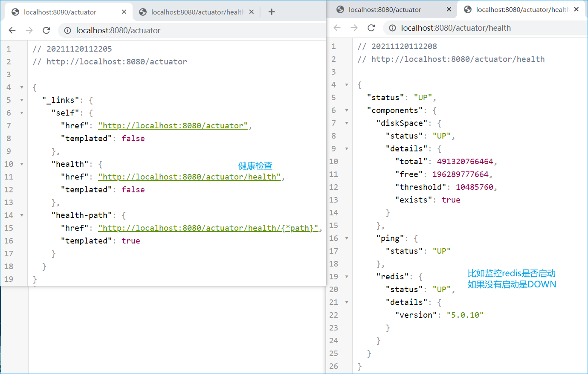
Task: Open a new tab in left window
Action: [272, 12]
